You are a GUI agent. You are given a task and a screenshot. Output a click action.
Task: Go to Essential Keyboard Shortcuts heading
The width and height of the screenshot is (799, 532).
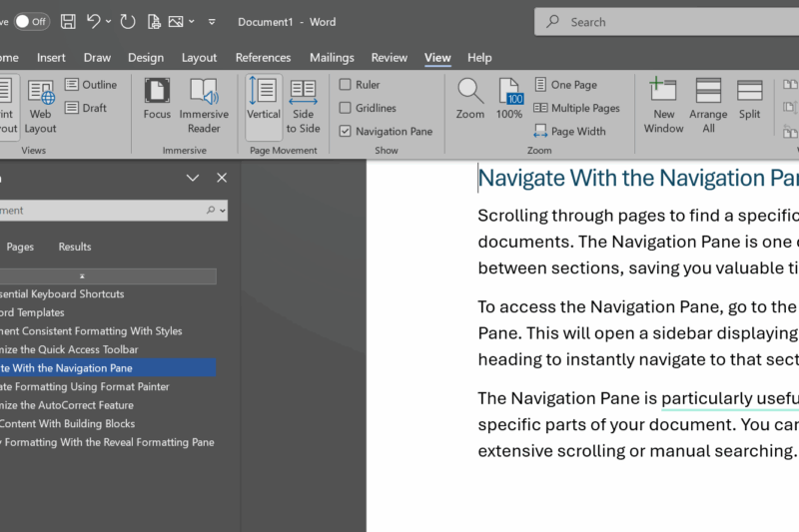click(x=108, y=294)
